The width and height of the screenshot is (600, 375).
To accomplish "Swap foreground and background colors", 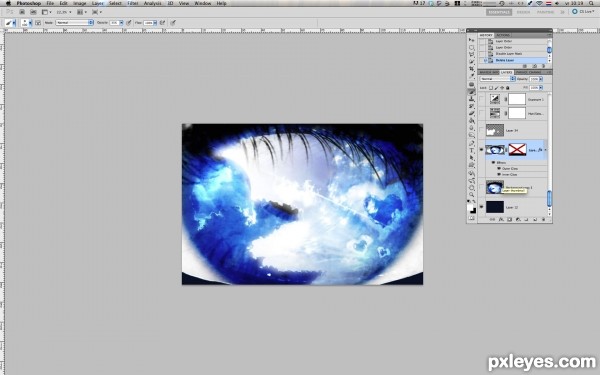I will coord(474,201).
